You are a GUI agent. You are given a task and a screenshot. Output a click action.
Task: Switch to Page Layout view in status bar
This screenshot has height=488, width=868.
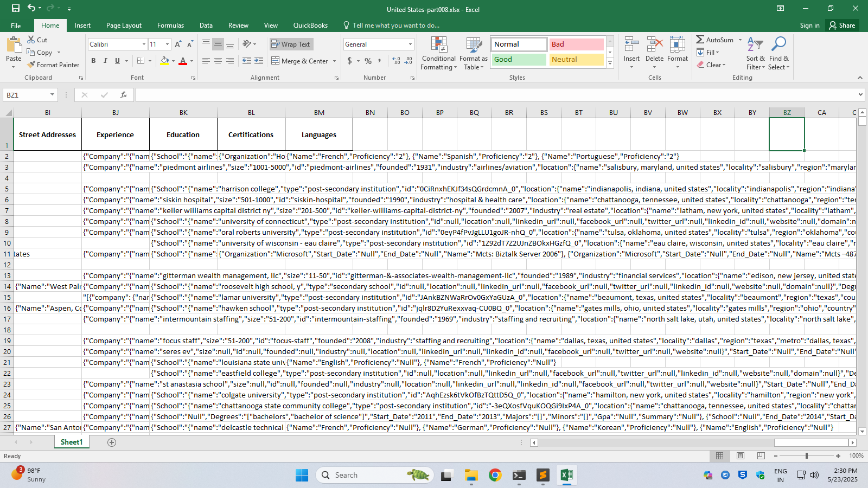(x=741, y=456)
